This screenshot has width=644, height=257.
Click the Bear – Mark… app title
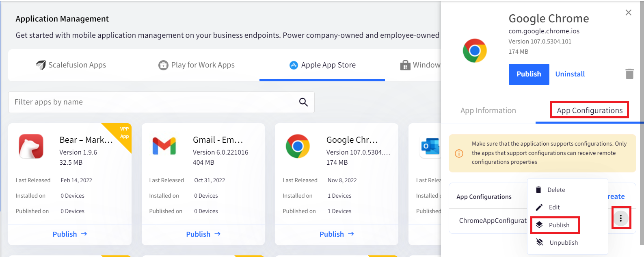86,140
